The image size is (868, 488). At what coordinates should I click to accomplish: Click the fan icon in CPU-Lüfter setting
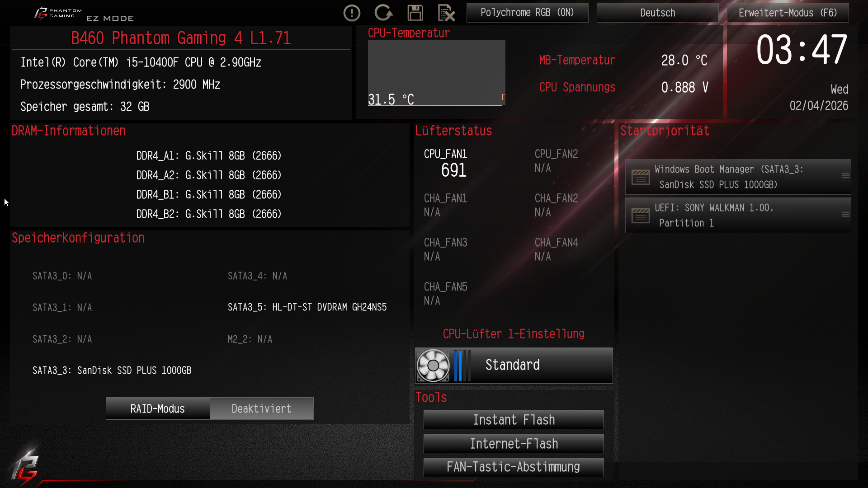tap(433, 365)
